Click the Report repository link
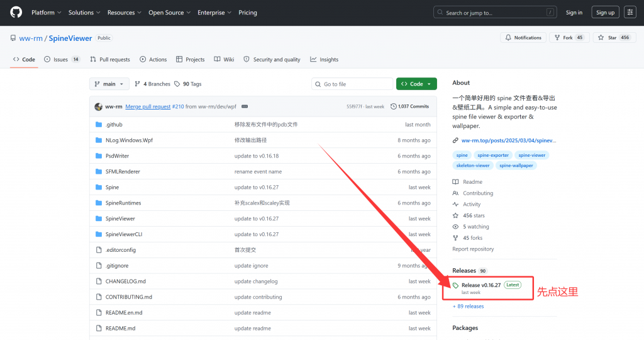Viewport: 644px width, 340px height. [x=473, y=249]
